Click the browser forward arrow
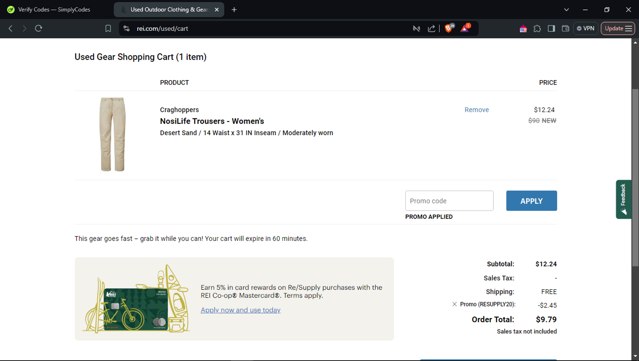Image resolution: width=639 pixels, height=361 pixels. [24, 29]
